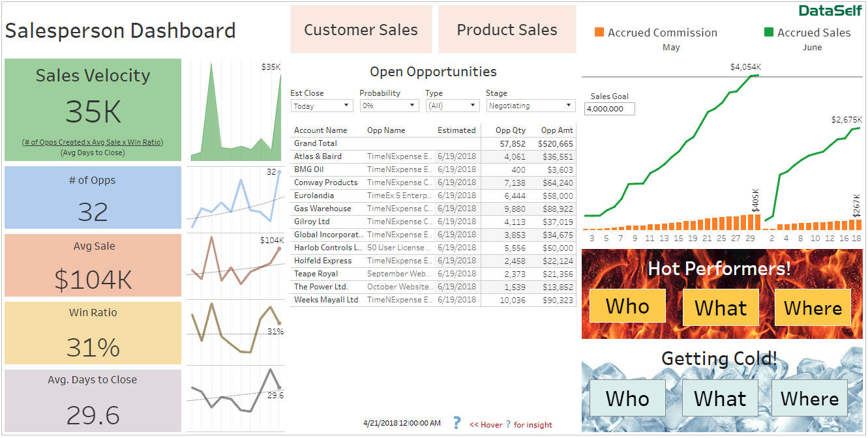Click the Opp Amt column header
The height and width of the screenshot is (438, 868).
point(556,130)
